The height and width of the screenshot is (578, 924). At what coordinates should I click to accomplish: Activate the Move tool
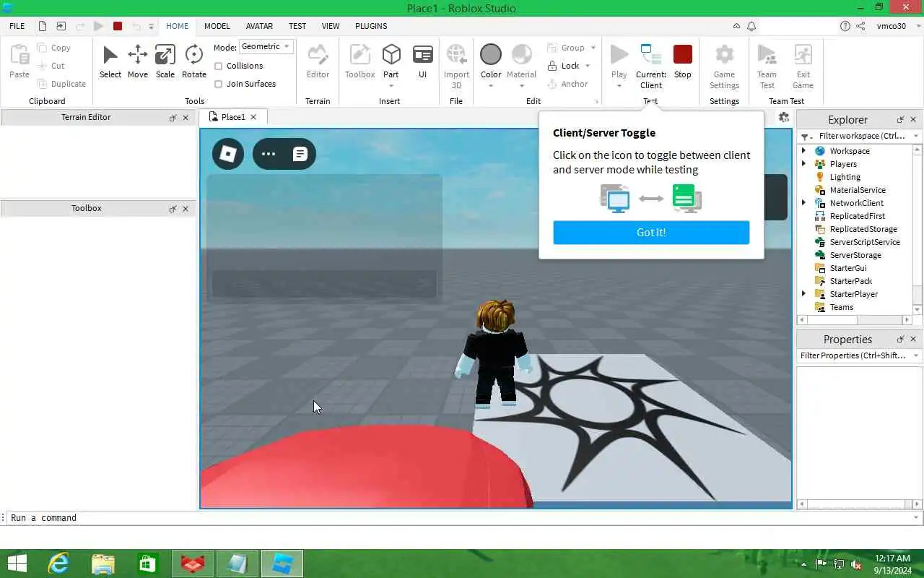coord(137,61)
